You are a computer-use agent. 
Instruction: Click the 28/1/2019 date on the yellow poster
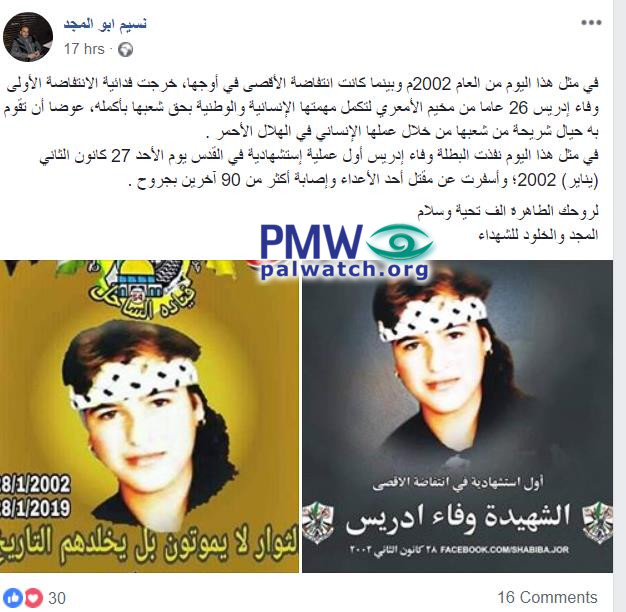[35, 508]
